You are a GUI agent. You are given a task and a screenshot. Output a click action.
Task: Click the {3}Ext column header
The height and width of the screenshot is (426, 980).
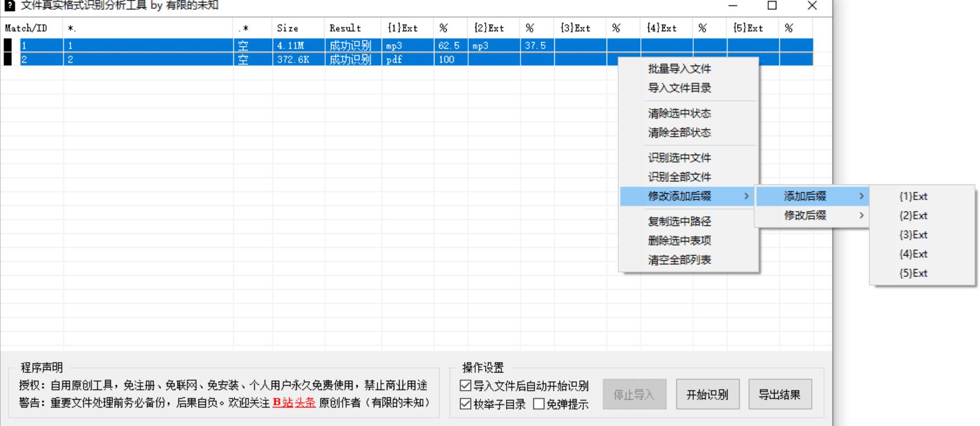pyautogui.click(x=580, y=28)
